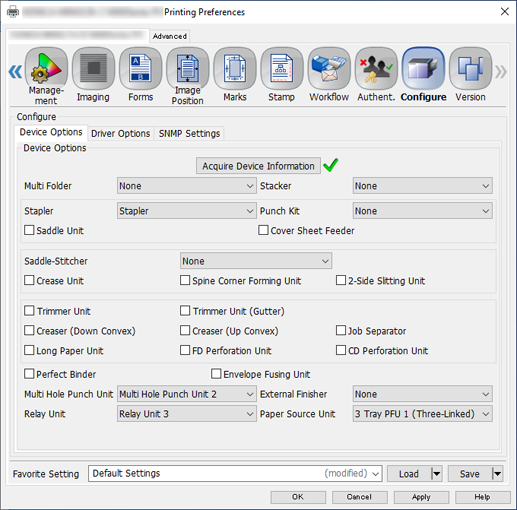Select the Image Position icon

point(188,69)
